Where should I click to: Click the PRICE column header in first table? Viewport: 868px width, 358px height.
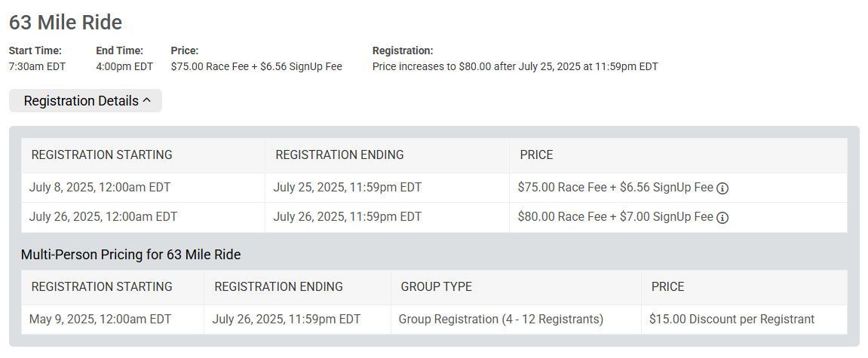[x=536, y=155]
